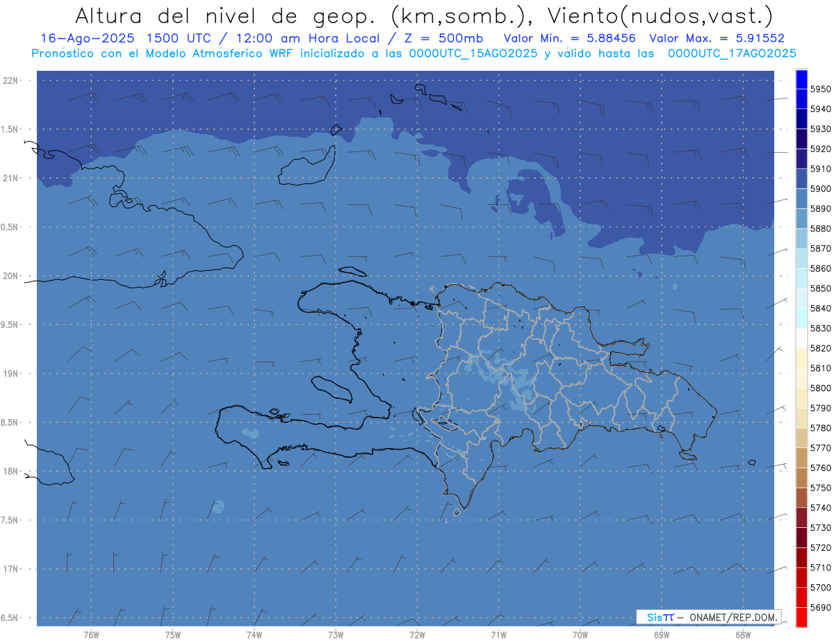Click the 5740 legend label
The image size is (834, 644).
coord(820,508)
